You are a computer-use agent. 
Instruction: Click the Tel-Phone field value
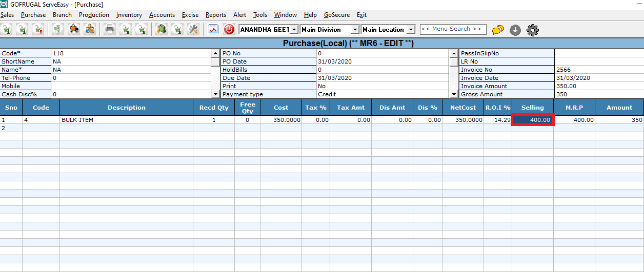pos(131,78)
